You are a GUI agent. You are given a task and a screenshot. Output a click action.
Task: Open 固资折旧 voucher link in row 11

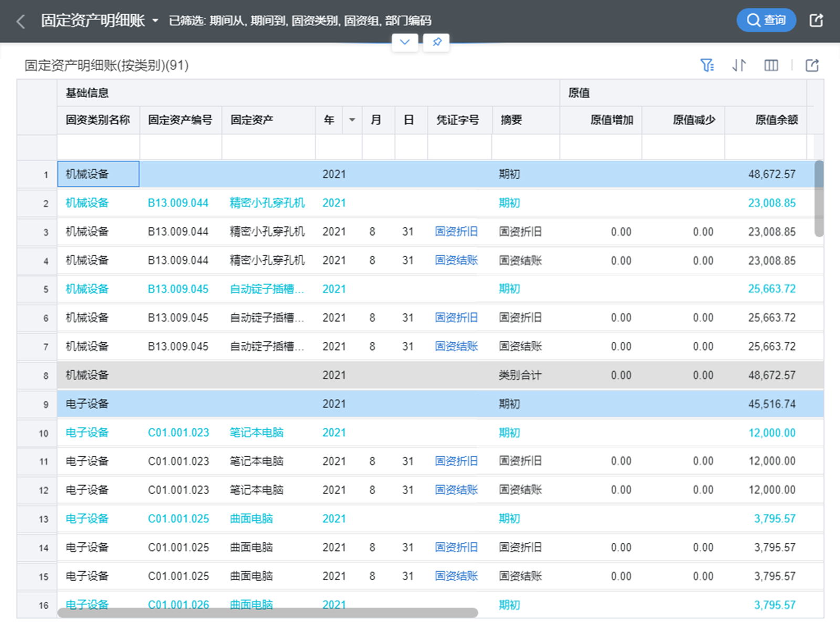tap(456, 461)
